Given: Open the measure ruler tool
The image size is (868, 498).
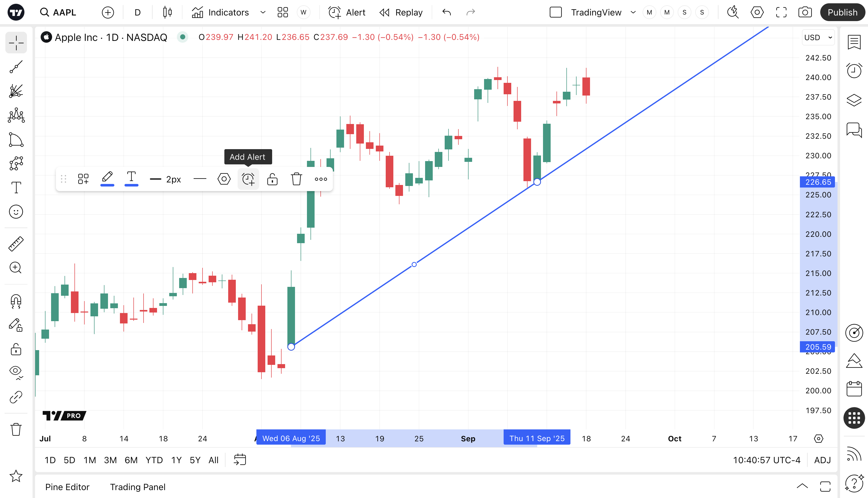Looking at the screenshot, I should [16, 244].
